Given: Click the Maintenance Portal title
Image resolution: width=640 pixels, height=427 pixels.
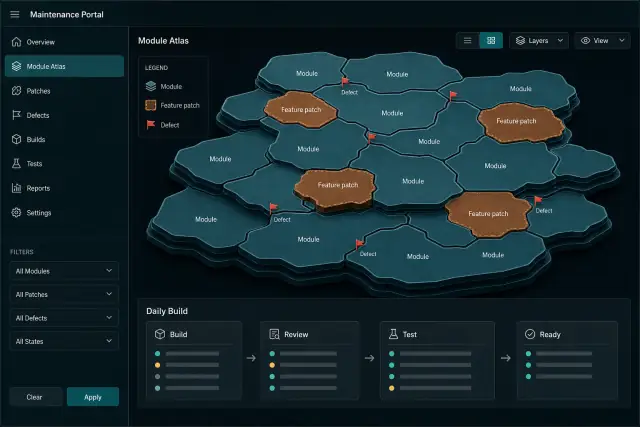Looking at the screenshot, I should pos(67,15).
